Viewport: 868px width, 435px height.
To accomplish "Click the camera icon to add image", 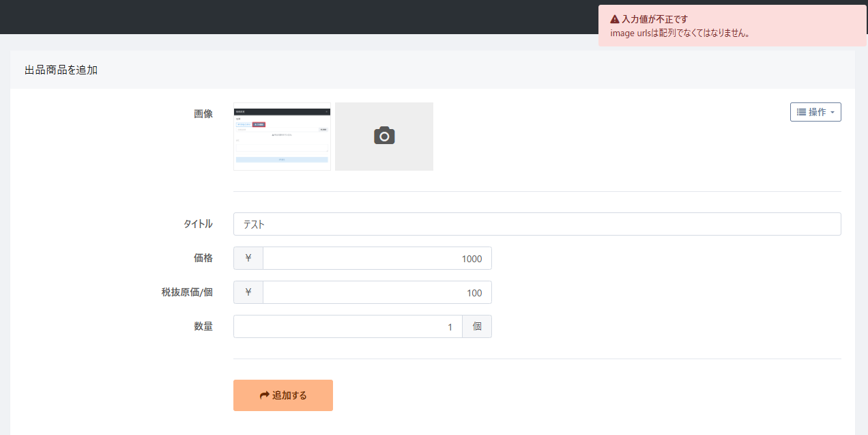I will 384,136.
